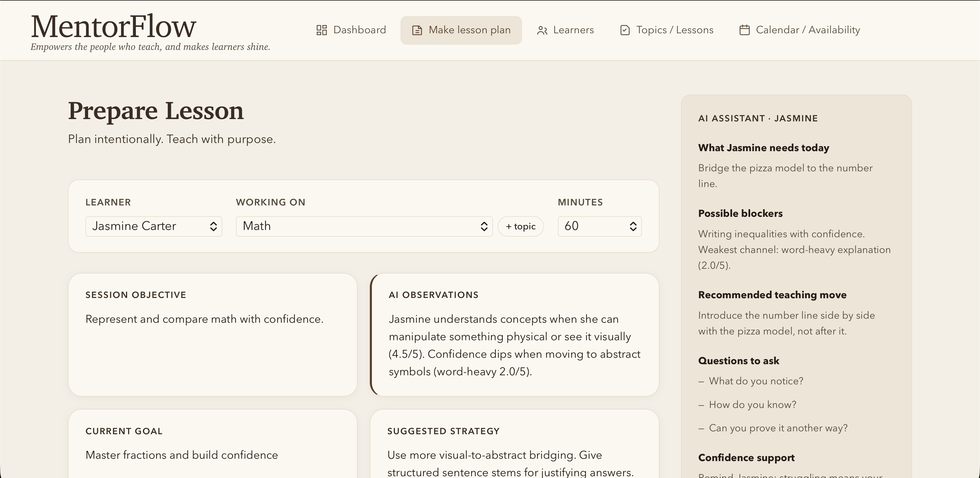The image size is (980, 478).
Task: Click the Calendar icon in navigation
Action: (745, 30)
